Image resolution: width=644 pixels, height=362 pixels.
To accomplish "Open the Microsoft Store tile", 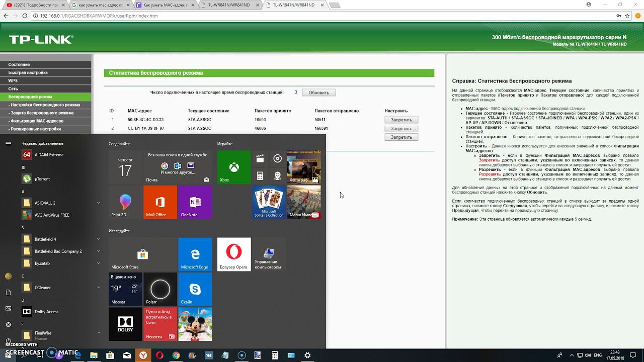I will point(143,254).
